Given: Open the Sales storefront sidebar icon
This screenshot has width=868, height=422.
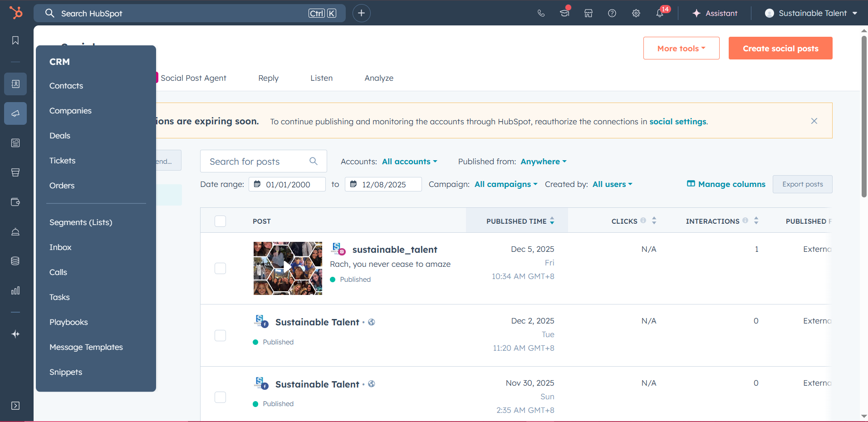Looking at the screenshot, I should tap(15, 172).
